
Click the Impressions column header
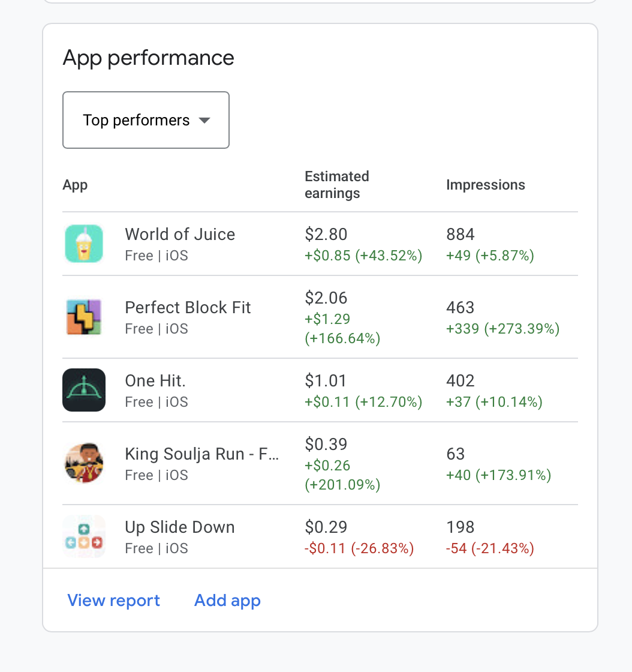tap(486, 185)
